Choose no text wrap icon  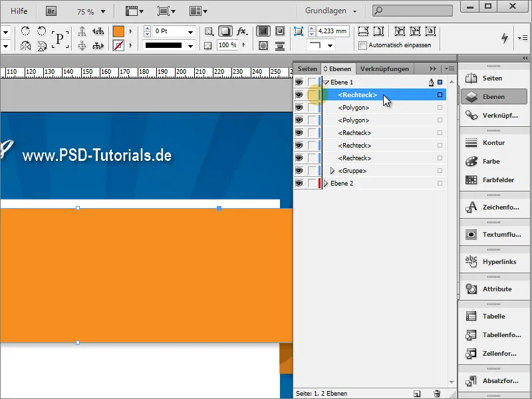click(x=263, y=31)
